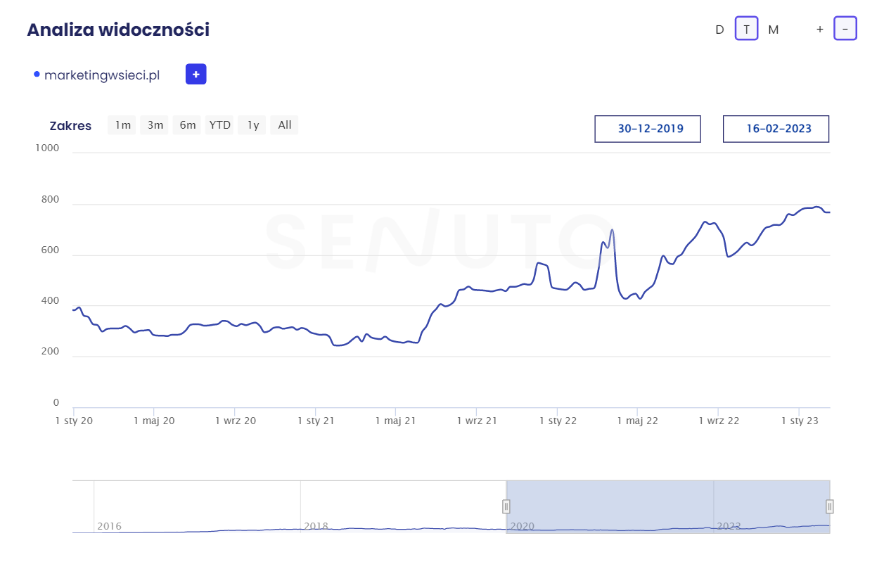The height and width of the screenshot is (588, 884).
Task: Switch to daily view with D
Action: 719,30
